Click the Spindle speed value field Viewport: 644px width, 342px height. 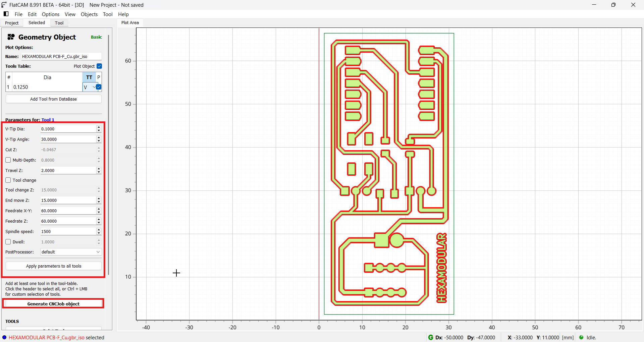pyautogui.click(x=68, y=231)
